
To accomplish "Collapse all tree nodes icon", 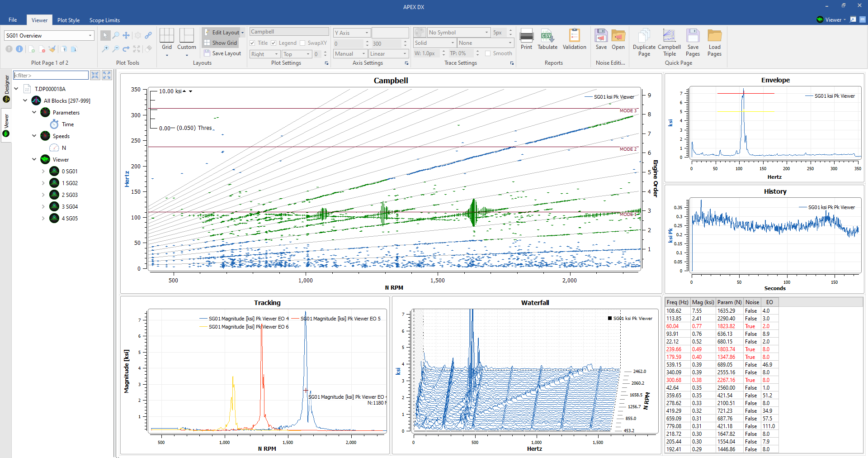I will pos(95,75).
